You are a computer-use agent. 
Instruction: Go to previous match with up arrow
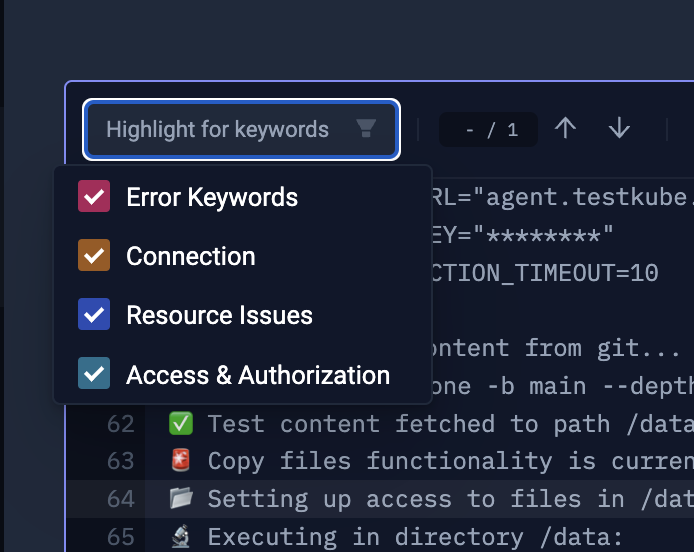tap(566, 129)
